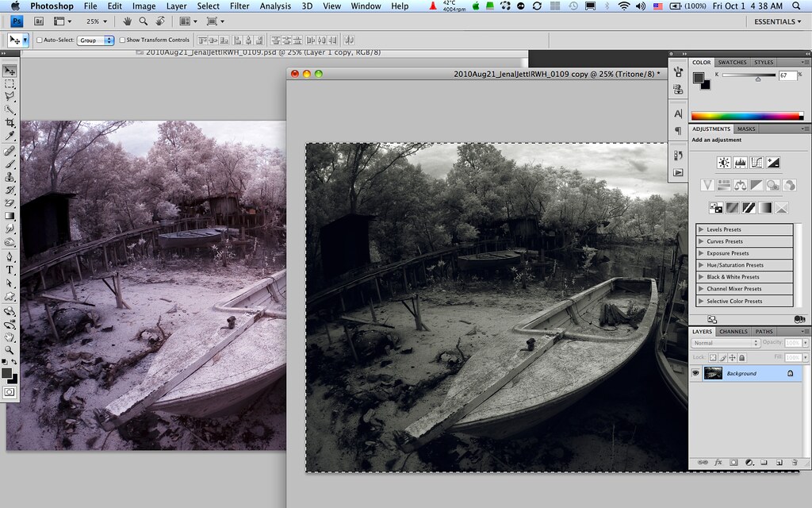The image size is (812, 508).
Task: Hide the Background layer eye icon
Action: coord(695,373)
